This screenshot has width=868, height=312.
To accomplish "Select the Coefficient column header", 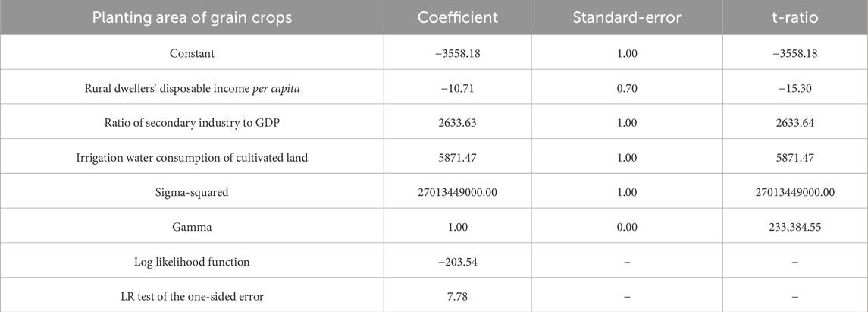I will (x=458, y=17).
